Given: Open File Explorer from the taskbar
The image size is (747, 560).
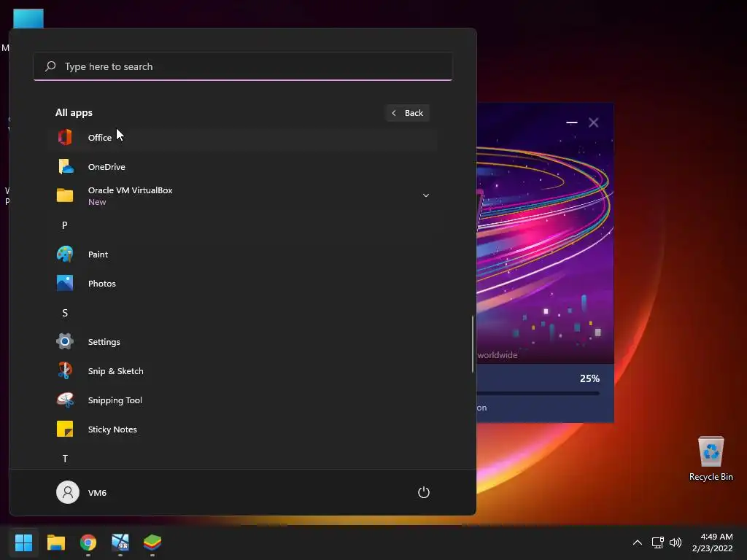Looking at the screenshot, I should pos(55,542).
